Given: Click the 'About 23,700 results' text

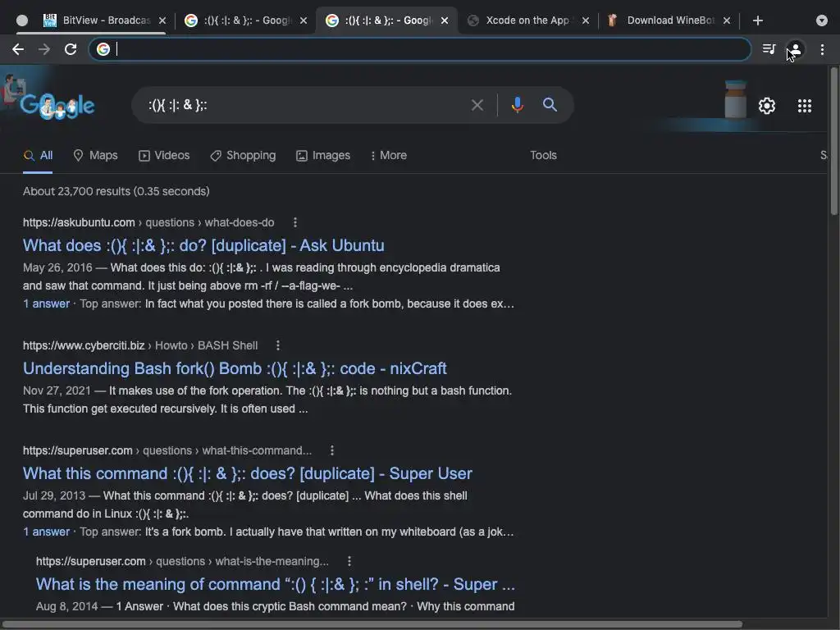Looking at the screenshot, I should pos(116,191).
